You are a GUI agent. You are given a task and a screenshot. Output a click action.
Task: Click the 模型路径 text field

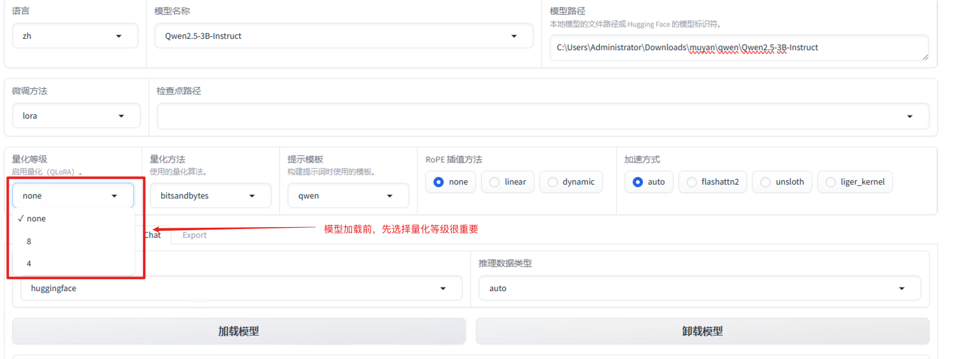738,48
